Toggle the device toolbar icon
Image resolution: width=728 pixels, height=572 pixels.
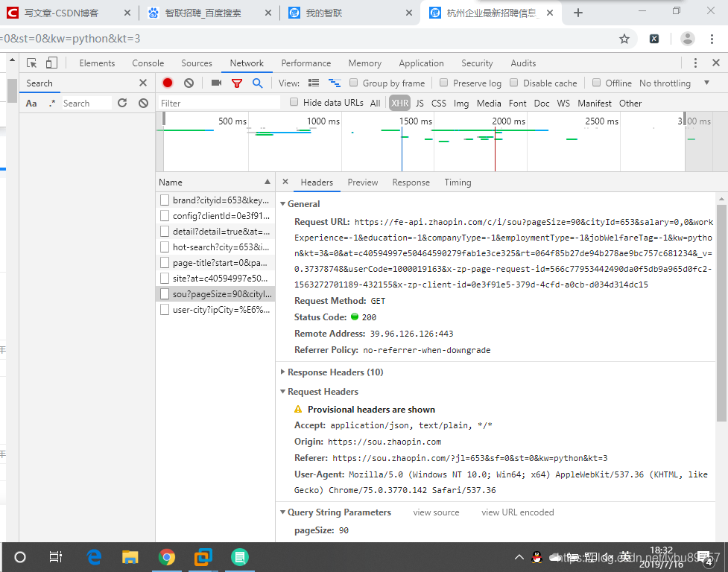[x=51, y=63]
